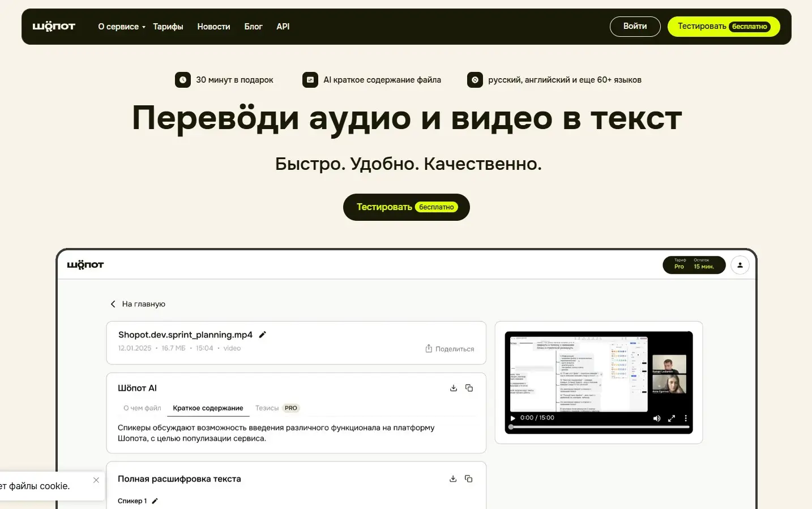Copy the Полная расшифровка текста transcript
The height and width of the screenshot is (509, 812).
click(x=468, y=478)
